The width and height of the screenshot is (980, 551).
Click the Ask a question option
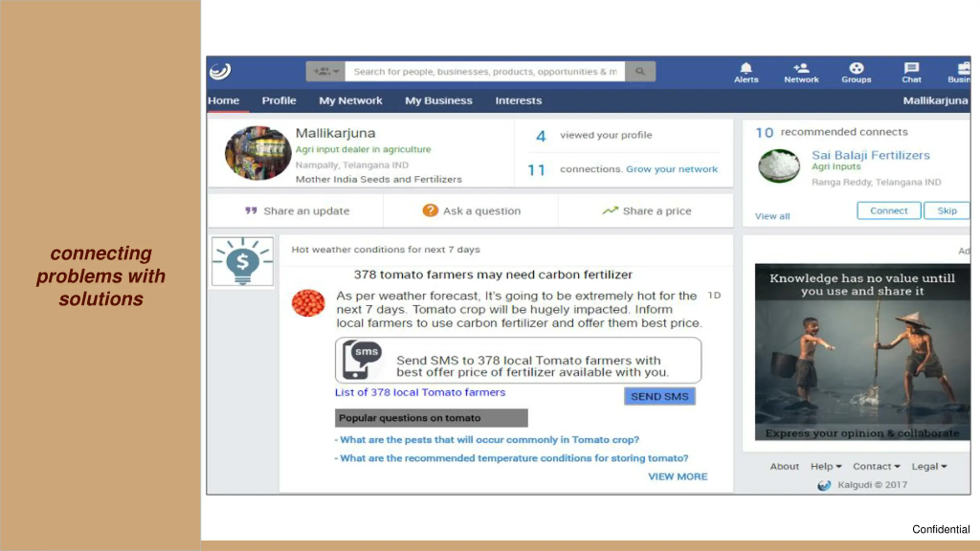tap(471, 211)
